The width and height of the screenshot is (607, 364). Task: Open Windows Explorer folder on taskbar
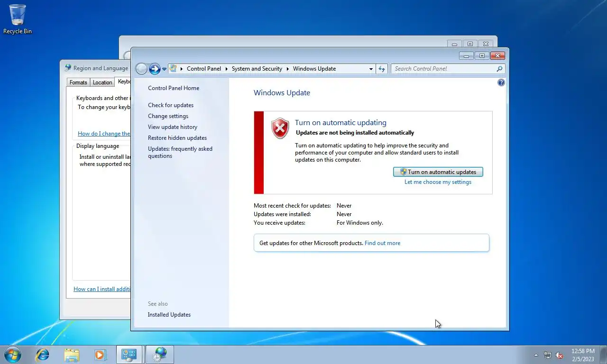click(72, 355)
